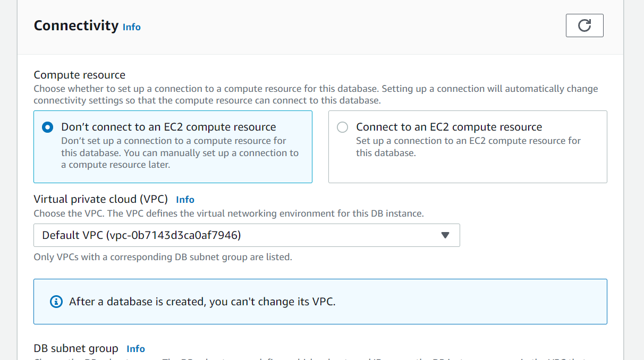Screen dimensions: 644x360
Task: Click the DB subnet group label
Action: (x=76, y=348)
